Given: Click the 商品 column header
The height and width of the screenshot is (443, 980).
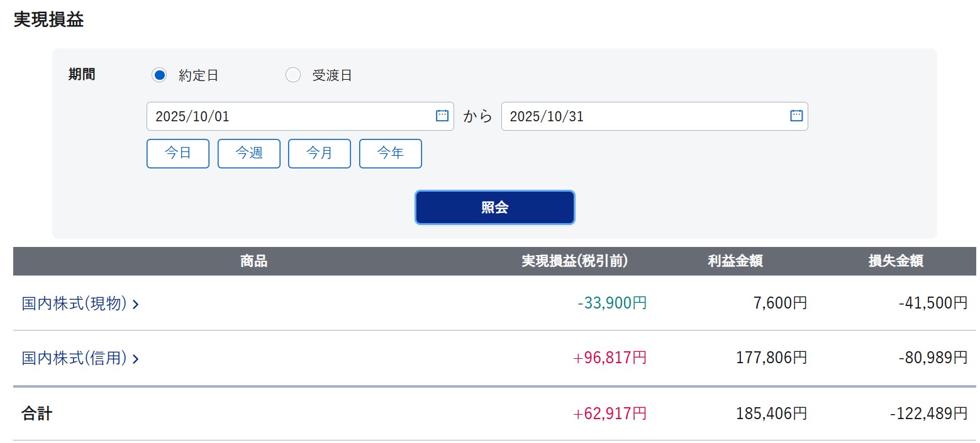Looking at the screenshot, I should coord(253,261).
